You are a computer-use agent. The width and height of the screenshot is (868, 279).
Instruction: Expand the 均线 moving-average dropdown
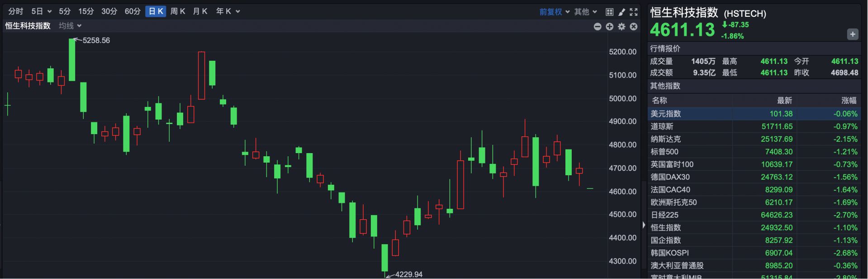coord(70,26)
